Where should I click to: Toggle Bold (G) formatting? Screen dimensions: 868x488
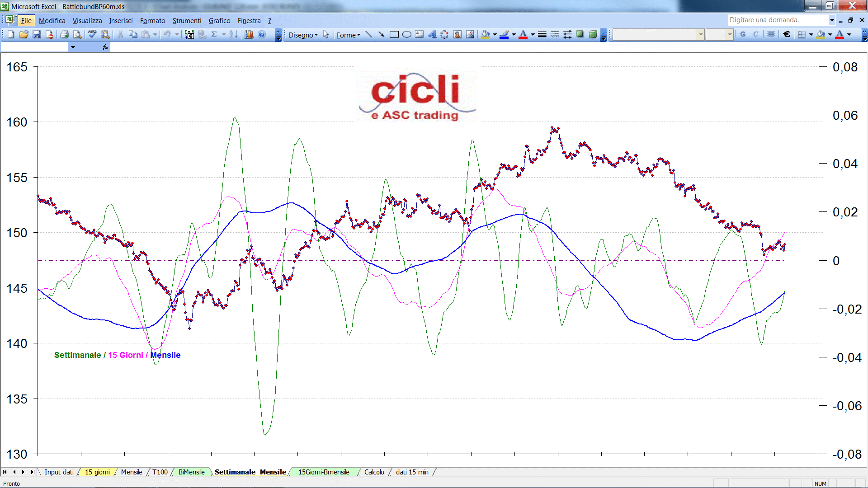(x=743, y=34)
